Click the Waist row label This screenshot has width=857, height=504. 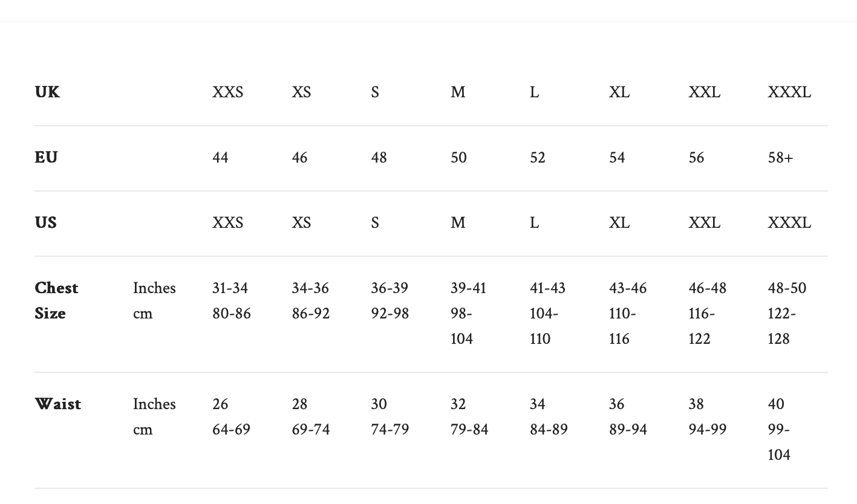pyautogui.click(x=57, y=404)
